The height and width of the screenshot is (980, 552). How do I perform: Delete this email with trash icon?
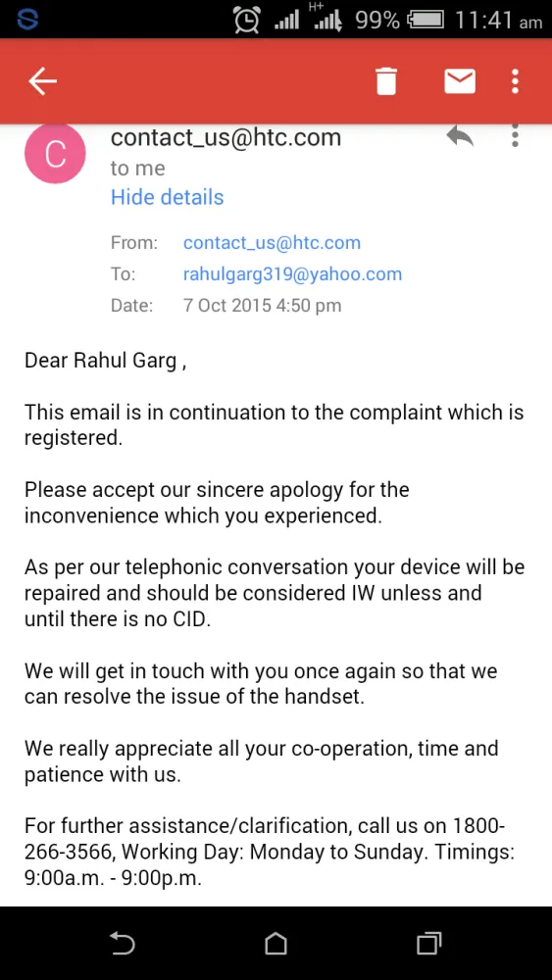coord(386,81)
